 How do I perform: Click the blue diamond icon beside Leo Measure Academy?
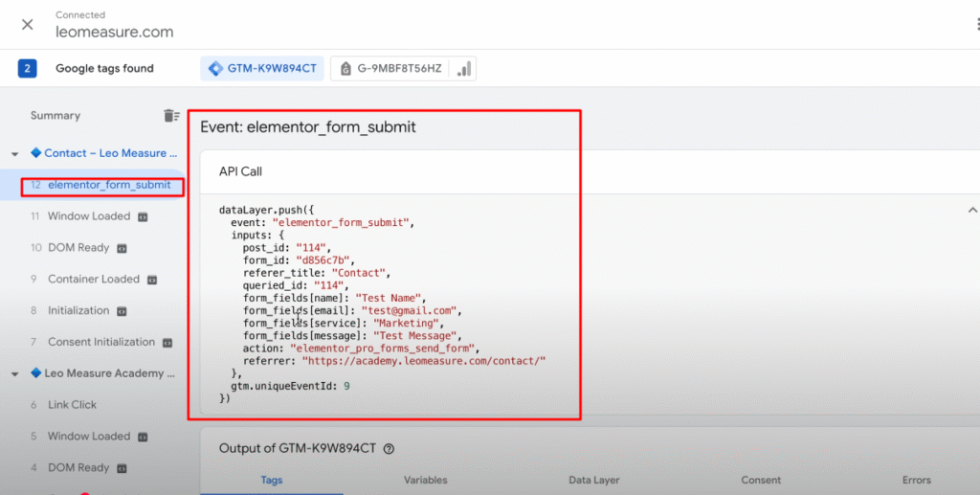35,373
